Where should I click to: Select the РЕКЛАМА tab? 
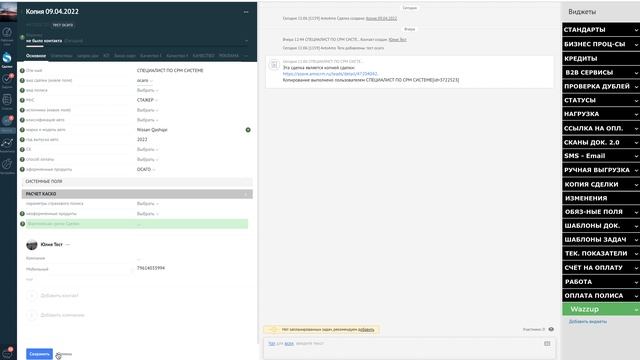[x=229, y=56]
